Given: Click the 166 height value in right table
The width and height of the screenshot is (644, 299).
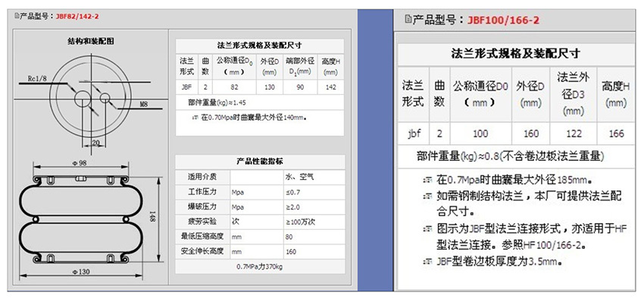Looking at the screenshot, I should click(617, 134).
